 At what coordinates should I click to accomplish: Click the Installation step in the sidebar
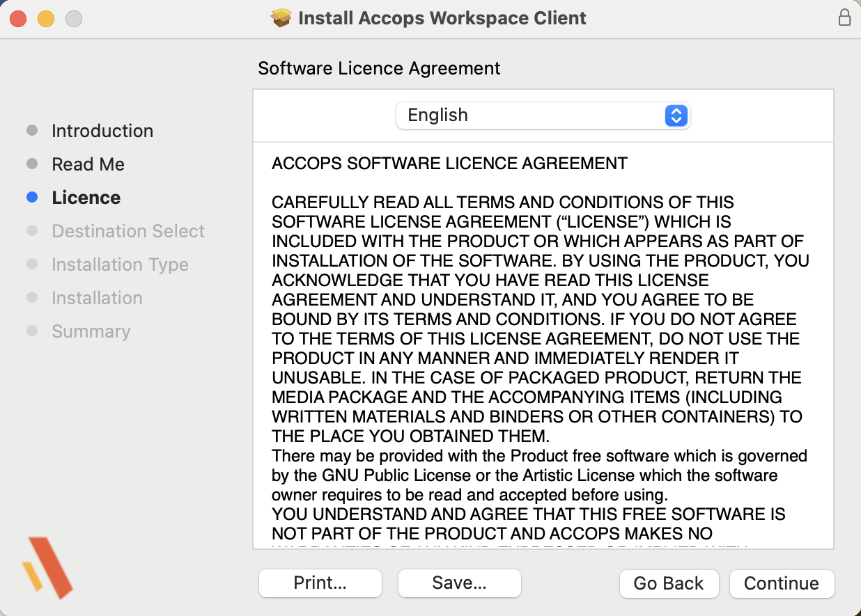(x=97, y=298)
